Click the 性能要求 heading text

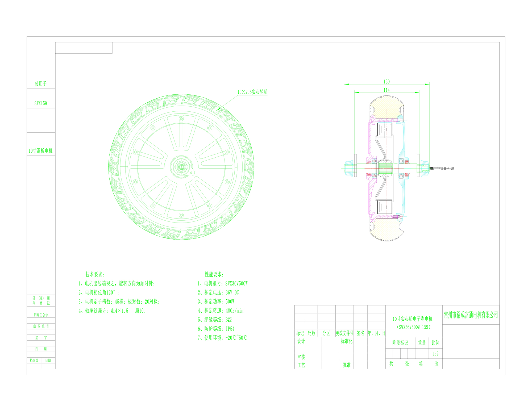[x=214, y=274]
